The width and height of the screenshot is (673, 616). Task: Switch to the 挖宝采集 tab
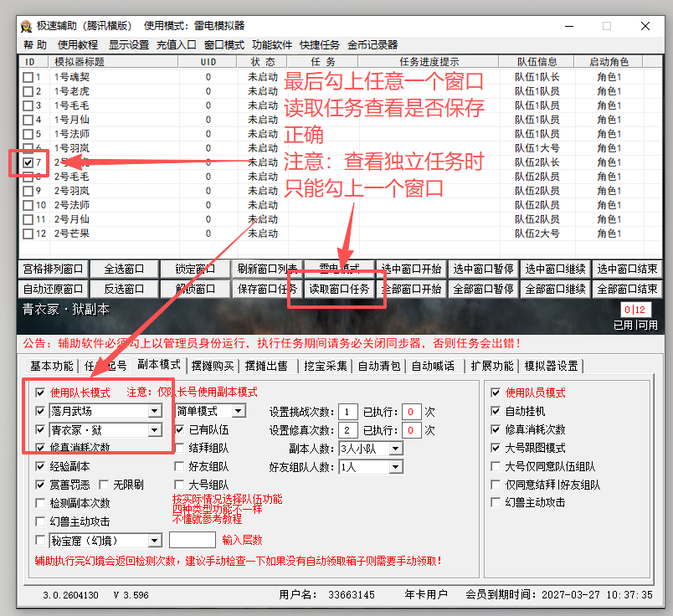pos(326,366)
